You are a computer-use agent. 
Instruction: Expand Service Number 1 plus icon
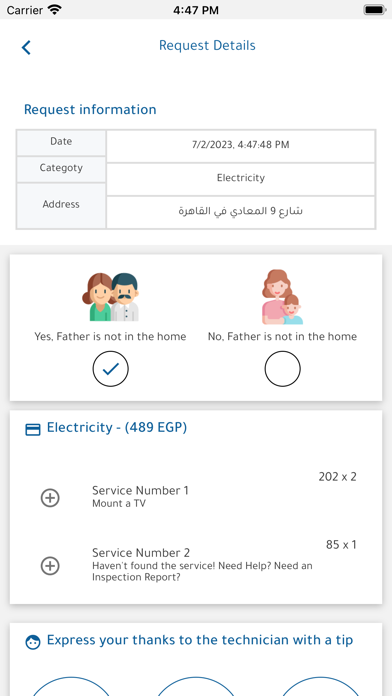point(50,498)
